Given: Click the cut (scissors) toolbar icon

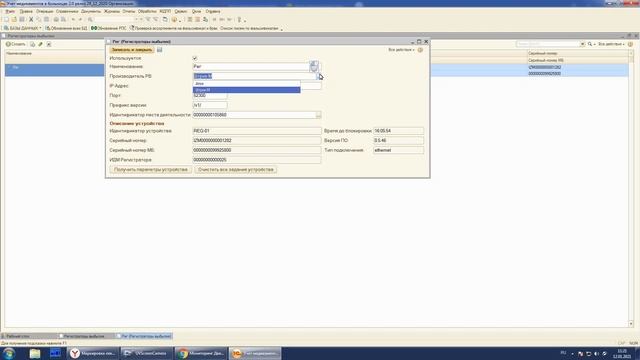Looking at the screenshot, I should coord(31,20).
